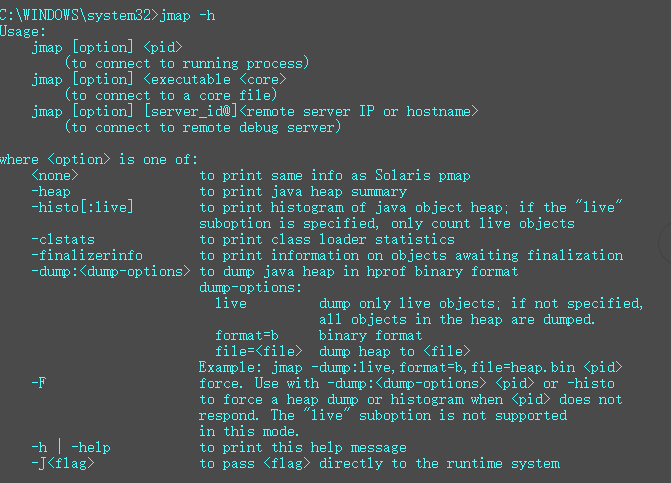Screen dimensions: 671x483
Task: Select the '-h | -help' option text
Action: point(71,447)
